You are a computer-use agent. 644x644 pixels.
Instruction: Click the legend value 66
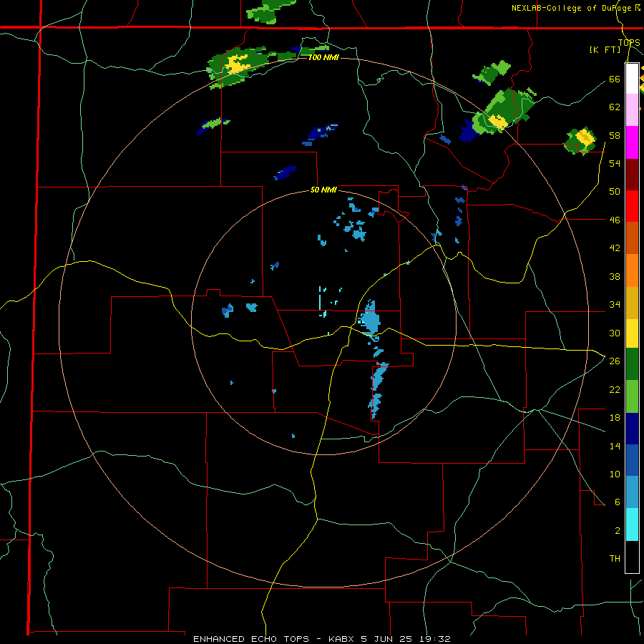(x=615, y=79)
